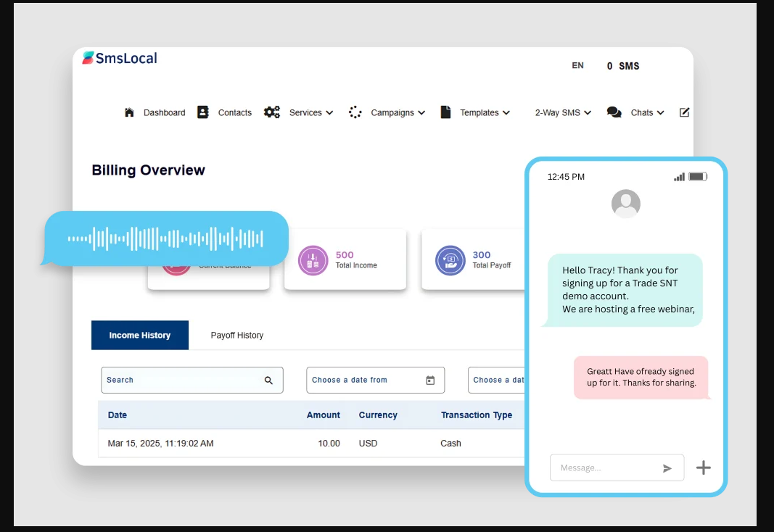Viewport: 774px width, 532px height.
Task: Click the Billing Overview heading
Action: coord(148,170)
